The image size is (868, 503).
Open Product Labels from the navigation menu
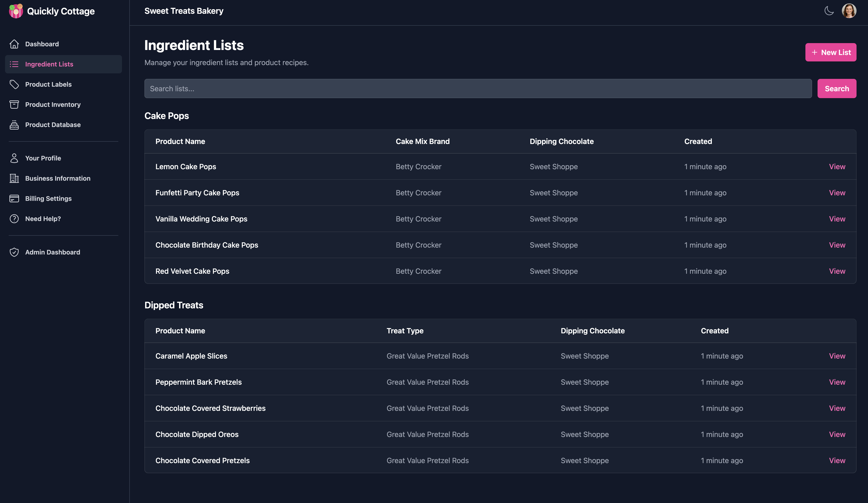click(48, 84)
